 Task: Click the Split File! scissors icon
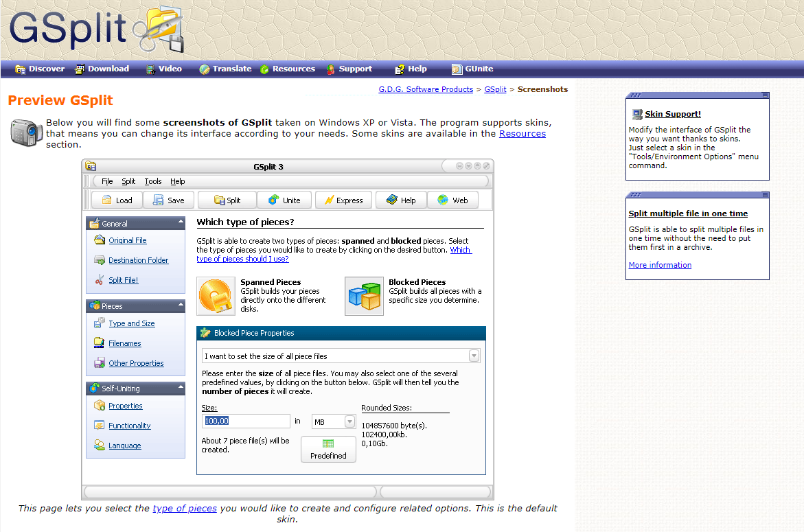[100, 280]
